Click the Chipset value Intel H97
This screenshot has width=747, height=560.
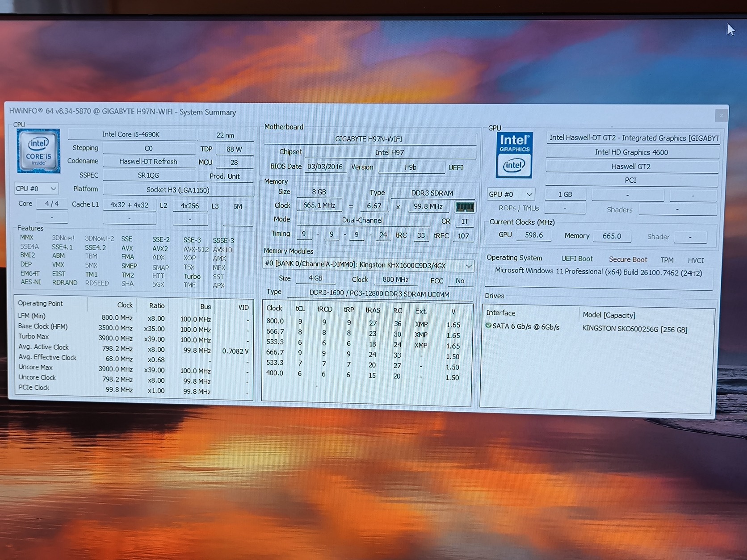point(390,152)
